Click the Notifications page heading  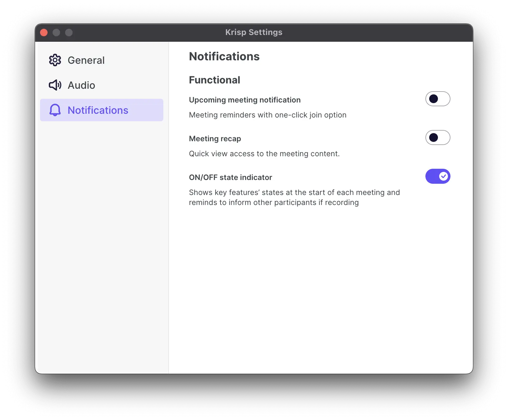point(224,56)
